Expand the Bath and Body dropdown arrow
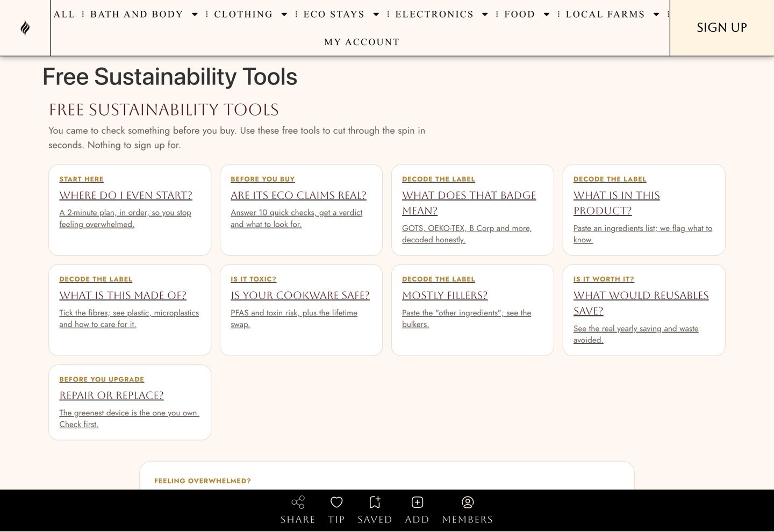The height and width of the screenshot is (532, 774). tap(195, 15)
